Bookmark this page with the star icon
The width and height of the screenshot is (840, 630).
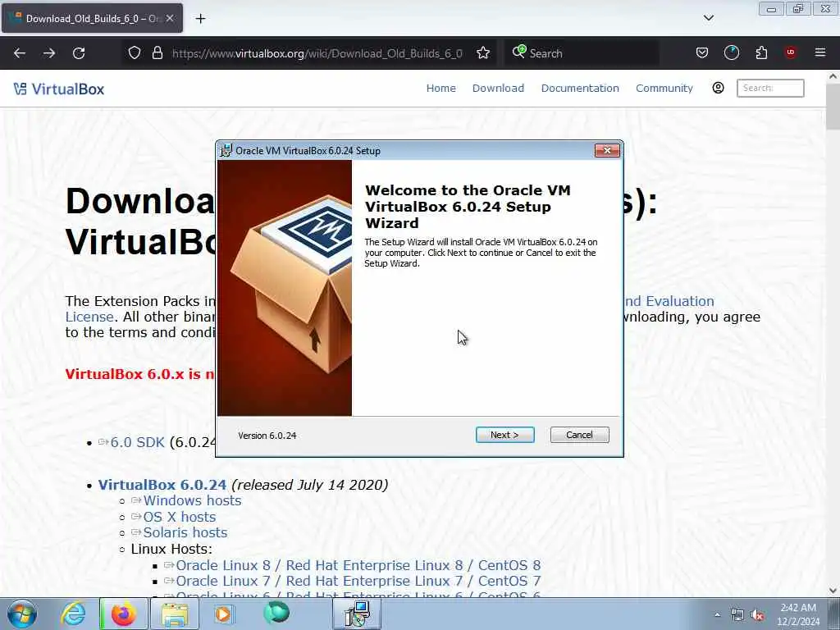pyautogui.click(x=483, y=52)
